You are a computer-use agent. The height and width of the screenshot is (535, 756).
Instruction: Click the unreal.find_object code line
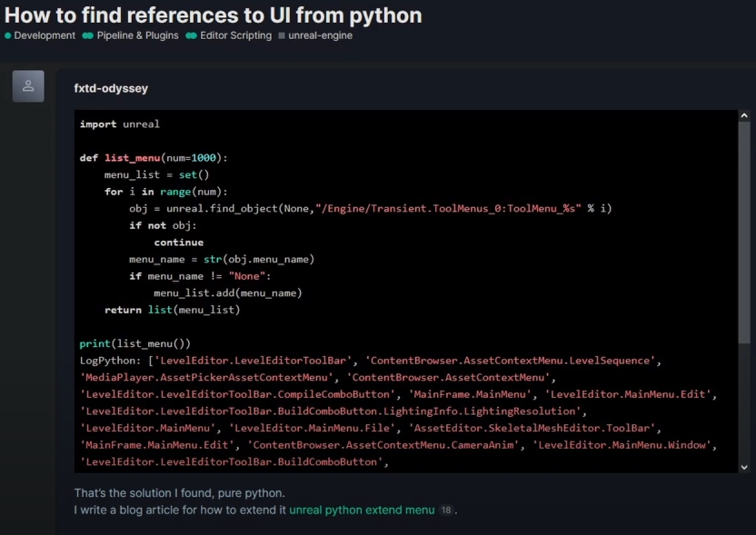pyautogui.click(x=371, y=209)
